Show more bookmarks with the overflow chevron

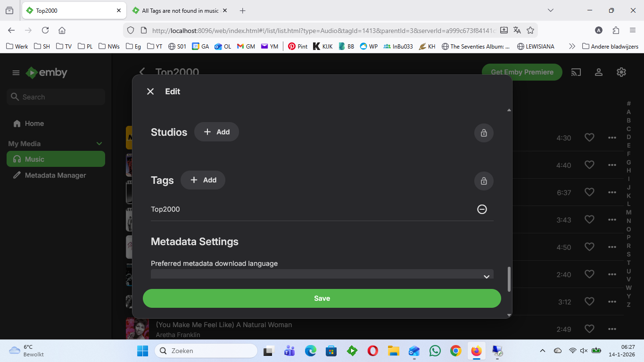[x=572, y=46]
